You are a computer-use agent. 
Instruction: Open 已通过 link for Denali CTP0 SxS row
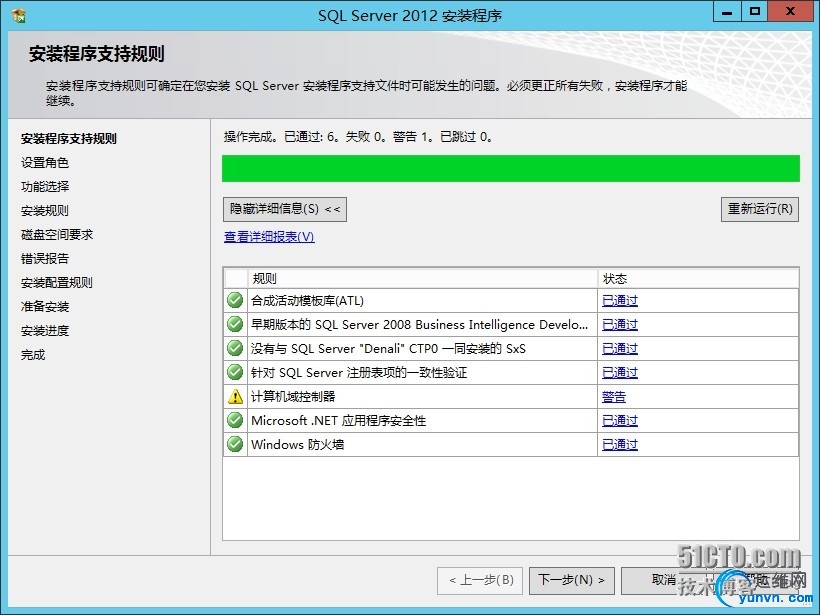point(620,349)
